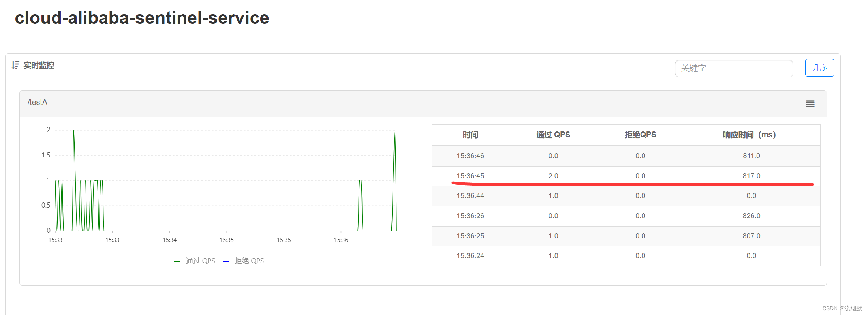Click the 响应时间 (ms) column header

[751, 135]
